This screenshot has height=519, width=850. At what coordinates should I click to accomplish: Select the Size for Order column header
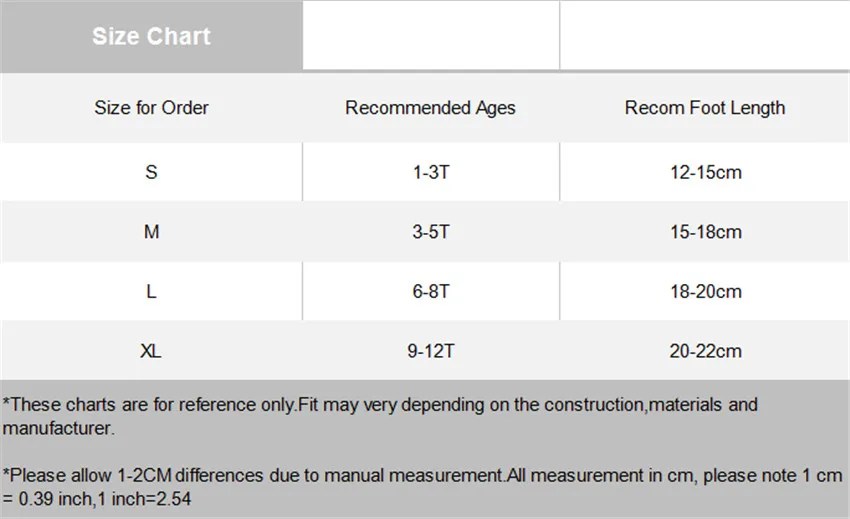[151, 107]
